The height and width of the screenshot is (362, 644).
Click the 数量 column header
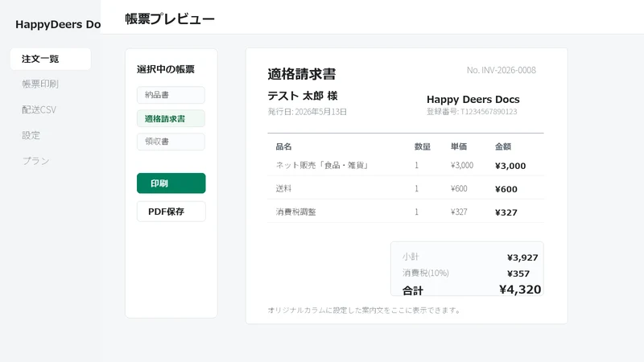point(422,146)
